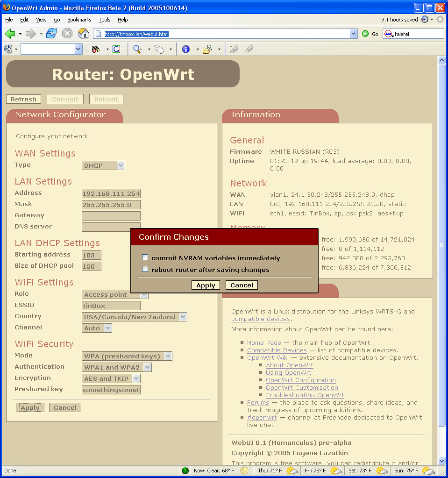Viewport: 448px width, 478px height.
Task: Open the Home Page link
Action: (x=264, y=342)
